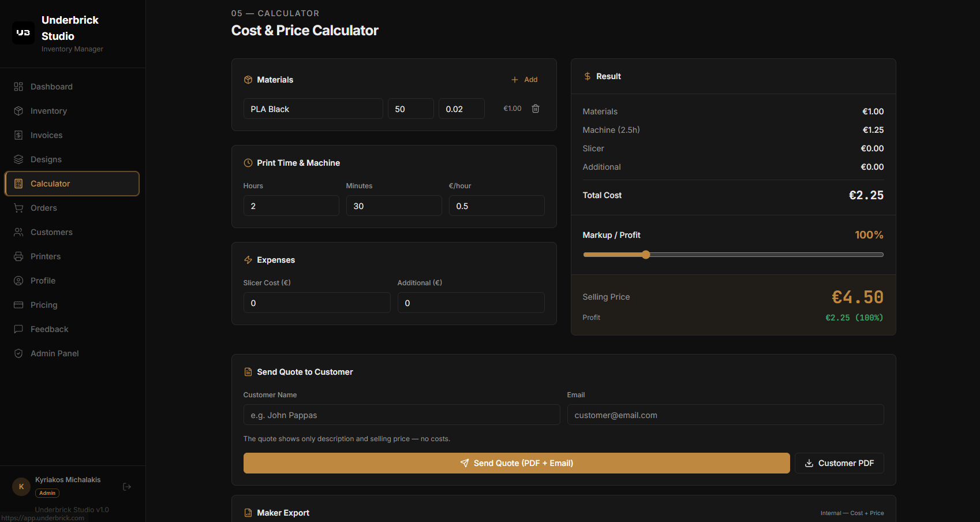Click the Send Quote document icon
The height and width of the screenshot is (522, 980).
248,372
